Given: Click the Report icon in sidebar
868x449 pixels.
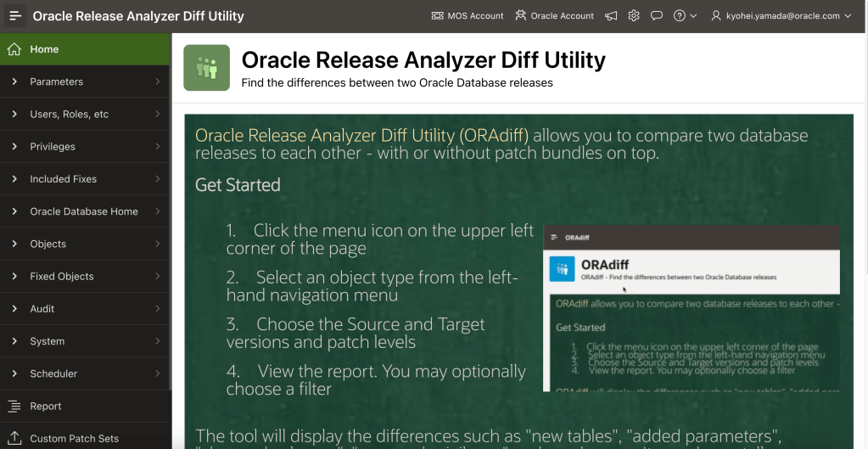Looking at the screenshot, I should 14,407.
